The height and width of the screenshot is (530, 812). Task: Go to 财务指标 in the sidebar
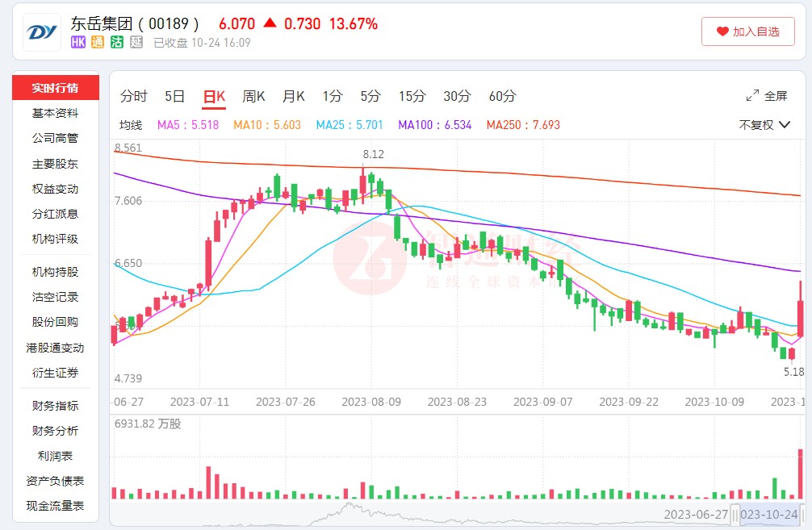56,405
